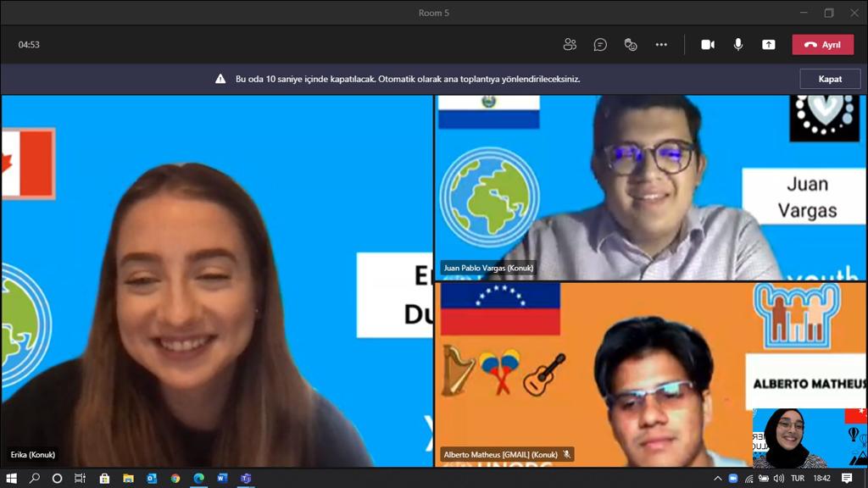Switch to Microsoft Edge in the taskbar
The width and height of the screenshot is (868, 488).
click(198, 478)
